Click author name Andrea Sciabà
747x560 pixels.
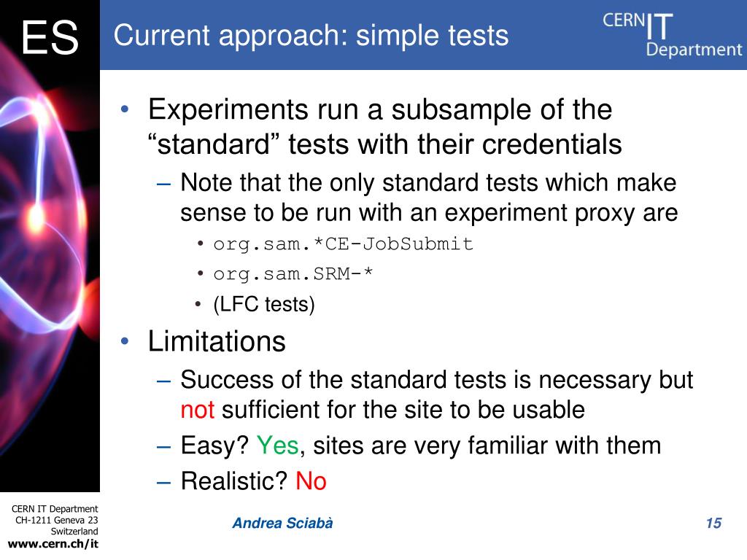282,523
